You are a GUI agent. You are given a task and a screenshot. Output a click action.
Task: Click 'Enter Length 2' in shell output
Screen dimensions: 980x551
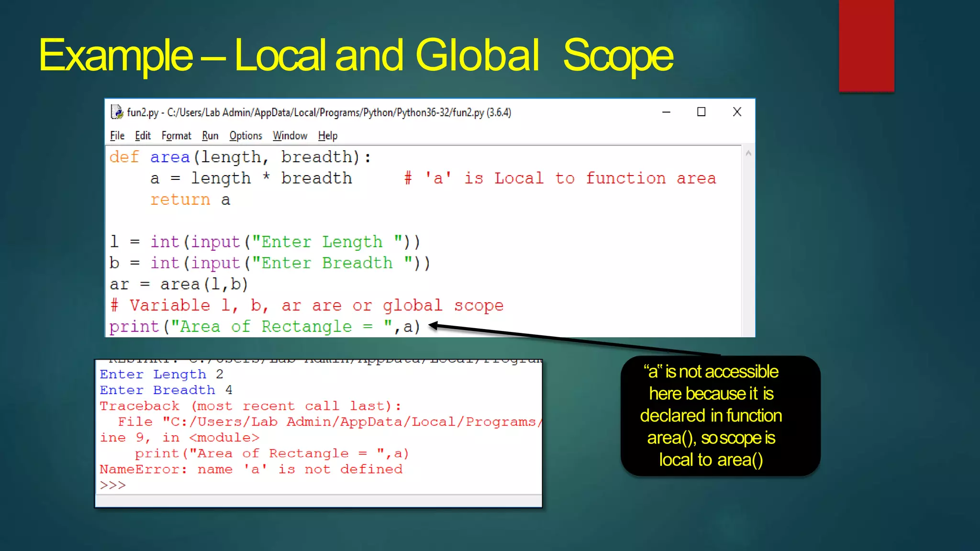click(162, 375)
